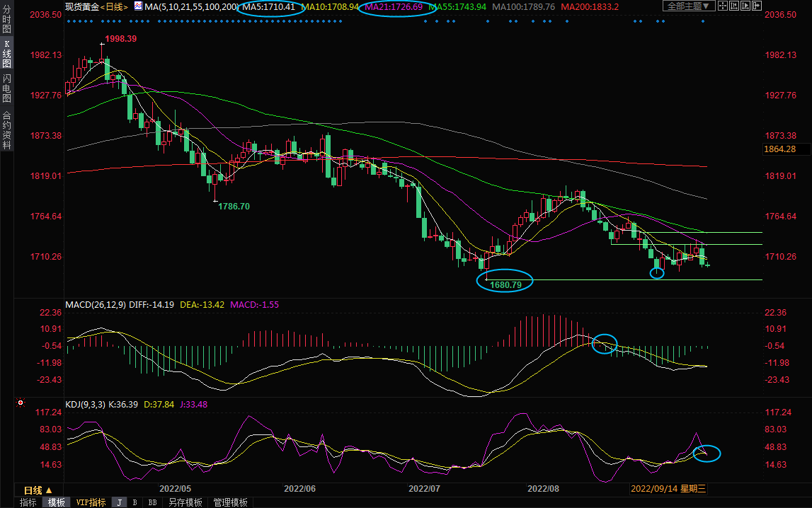Screen dimensions: 812x508
Task: Expand the 日线 period selector
Action: 38,490
